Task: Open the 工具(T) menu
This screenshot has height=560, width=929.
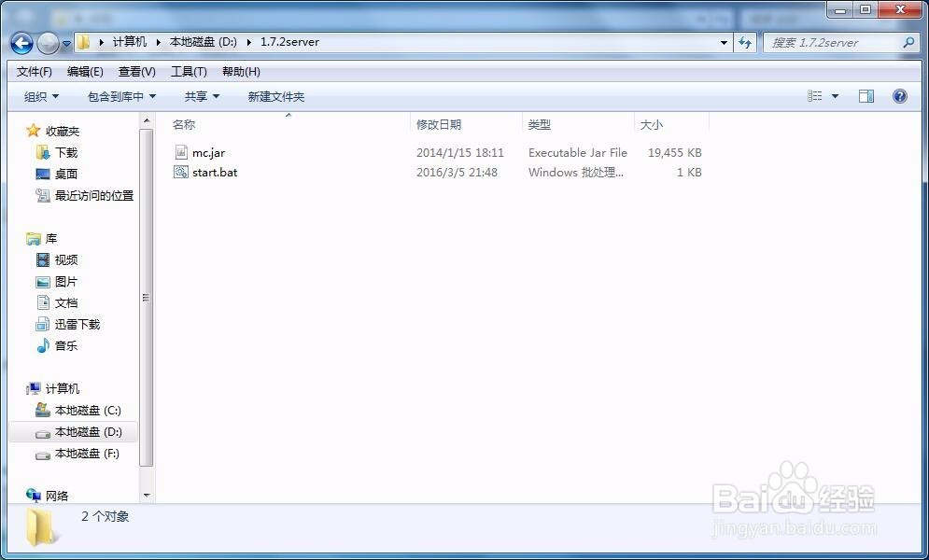Action: [189, 72]
